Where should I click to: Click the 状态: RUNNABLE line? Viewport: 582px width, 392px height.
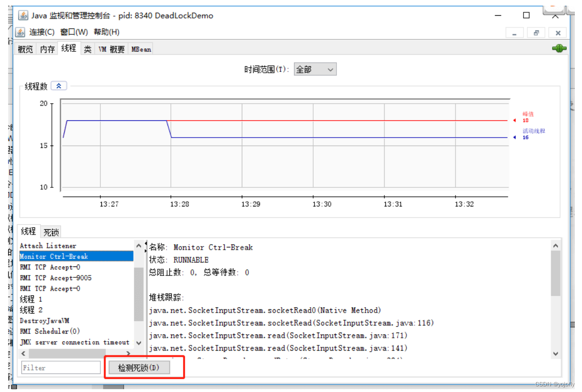click(x=178, y=260)
